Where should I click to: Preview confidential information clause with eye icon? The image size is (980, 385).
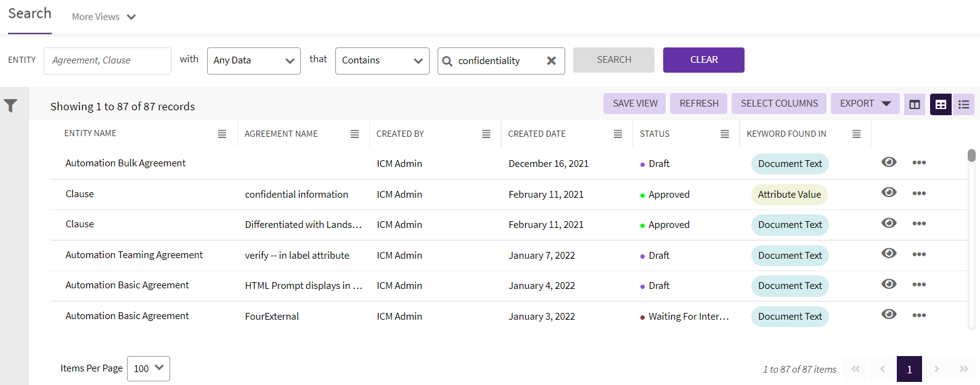pos(889,192)
